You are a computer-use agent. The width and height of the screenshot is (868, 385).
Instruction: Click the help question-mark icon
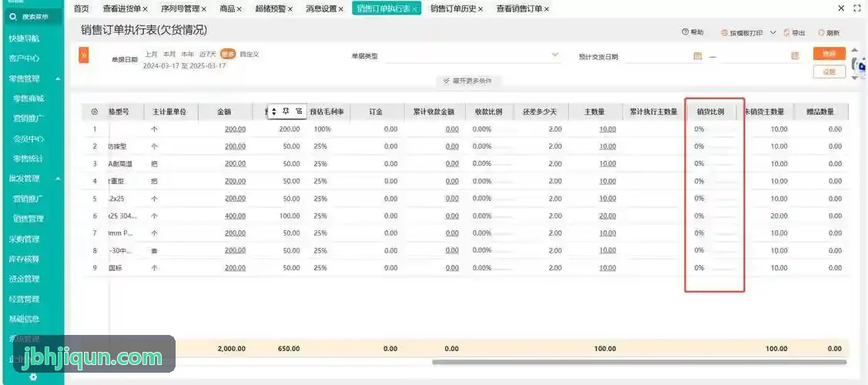(685, 32)
